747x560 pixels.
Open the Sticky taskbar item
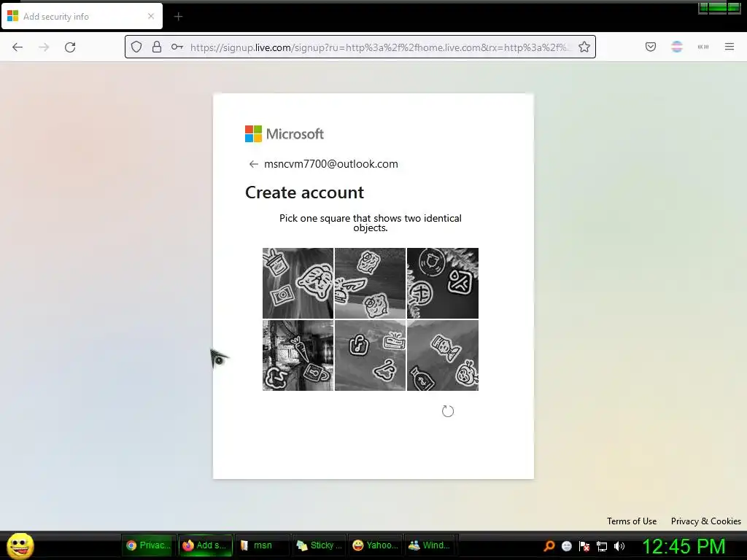pyautogui.click(x=318, y=545)
